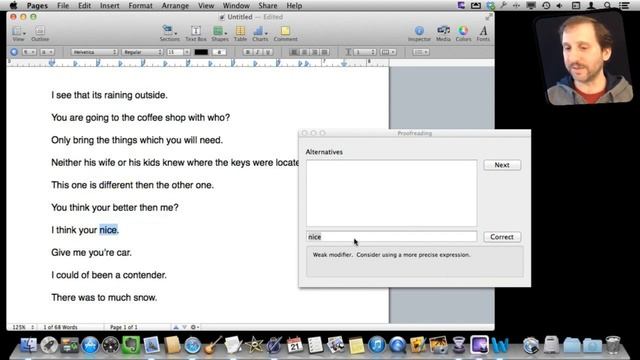
Task: Open the Apple menu
Action: [x=13, y=6]
